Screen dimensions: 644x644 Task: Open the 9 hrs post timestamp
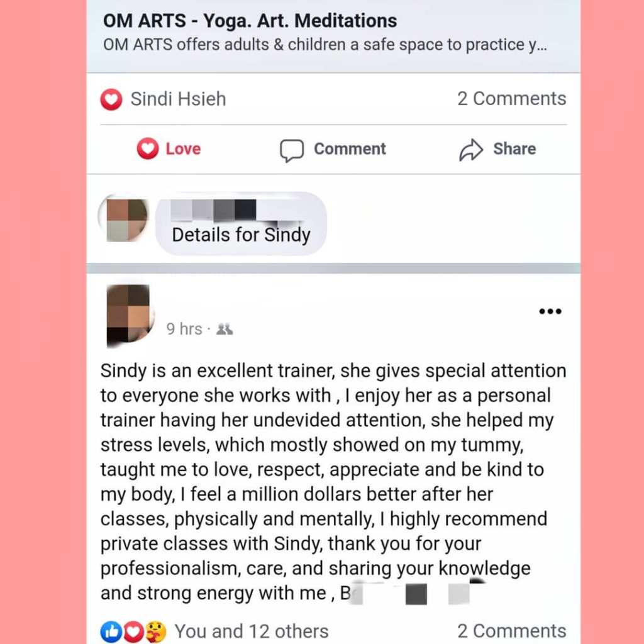184,329
